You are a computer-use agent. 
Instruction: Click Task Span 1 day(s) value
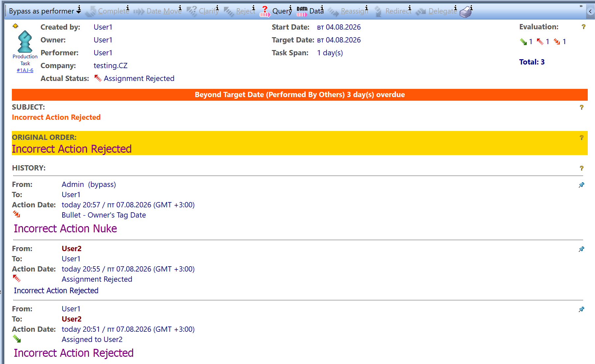tap(330, 53)
